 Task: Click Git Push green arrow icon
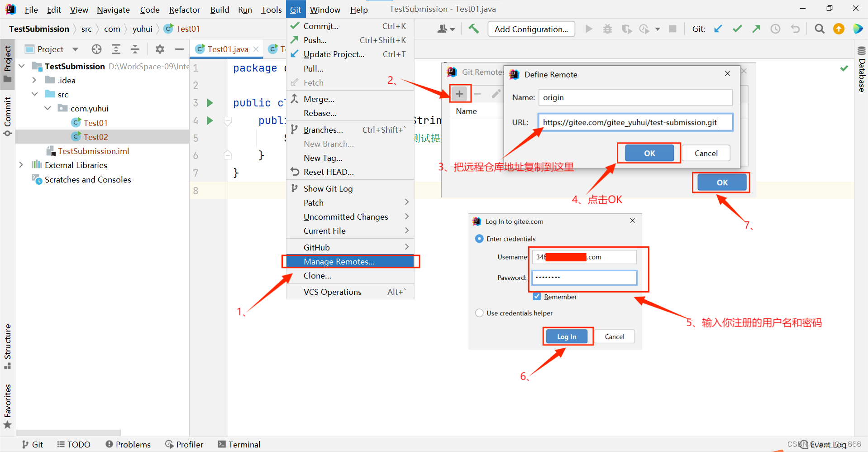click(x=756, y=29)
